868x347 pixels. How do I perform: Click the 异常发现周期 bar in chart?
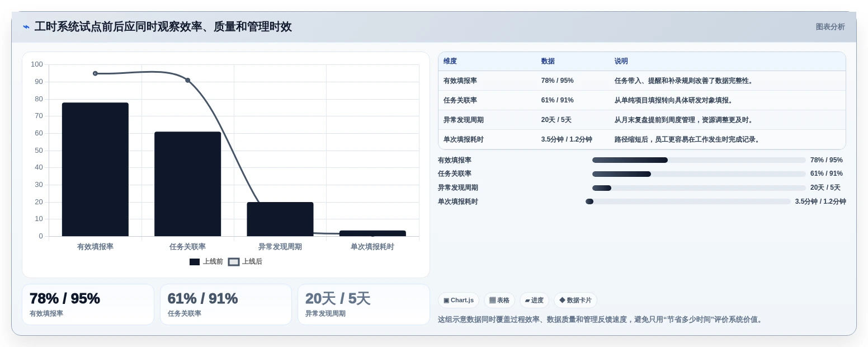tap(280, 219)
